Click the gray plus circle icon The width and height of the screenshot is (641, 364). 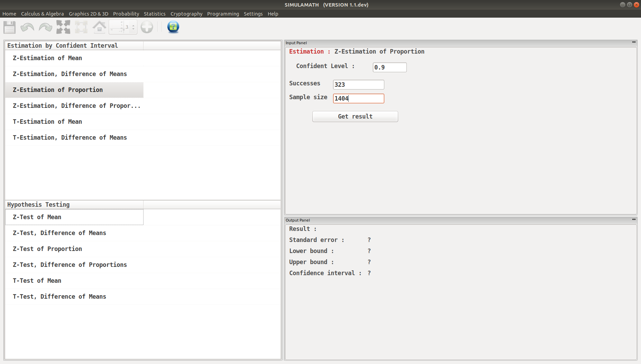coord(147,27)
